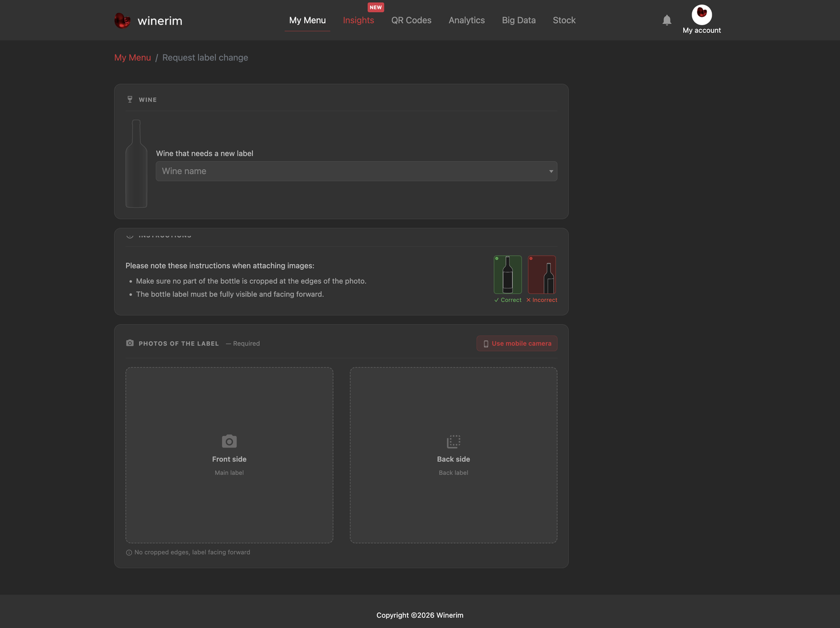Image resolution: width=840 pixels, height=628 pixels.
Task: Click the Winerim grape logo icon
Action: (x=122, y=21)
